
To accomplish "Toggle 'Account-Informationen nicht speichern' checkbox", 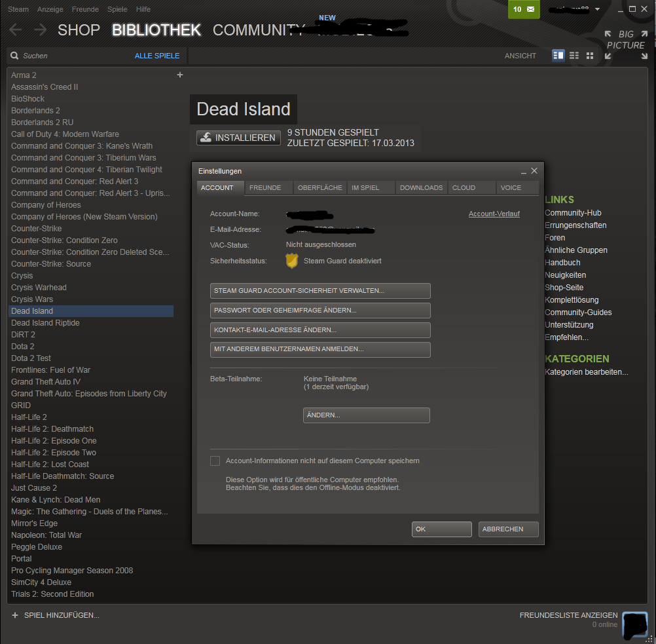I will tap(215, 461).
